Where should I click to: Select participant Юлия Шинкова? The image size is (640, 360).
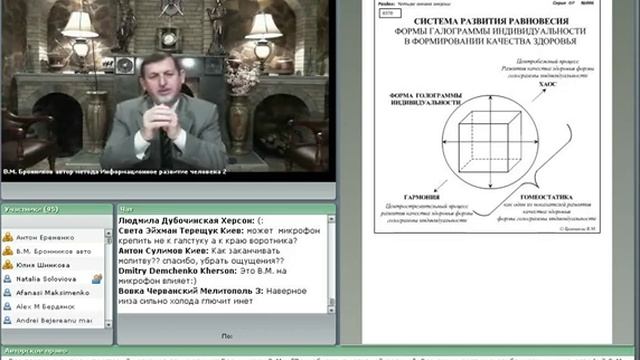pos(53,265)
